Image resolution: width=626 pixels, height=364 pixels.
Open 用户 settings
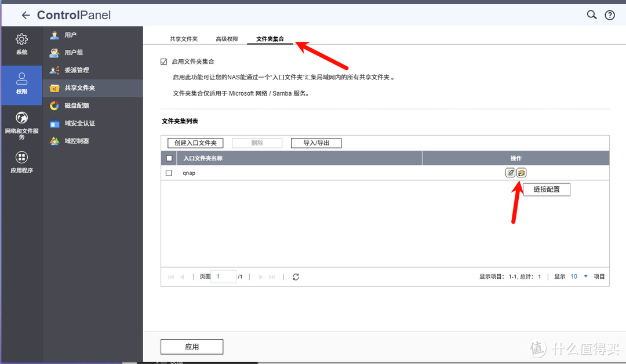pos(93,35)
